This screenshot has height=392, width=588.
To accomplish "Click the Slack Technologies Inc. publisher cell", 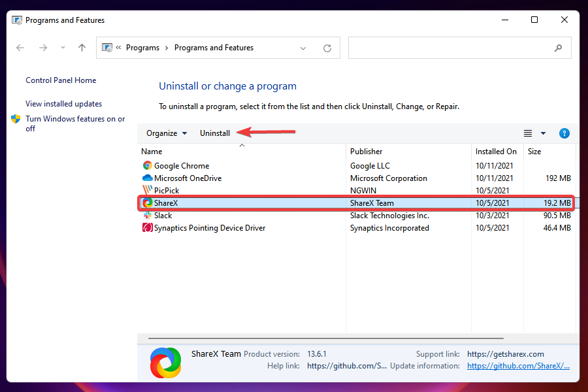I will click(x=389, y=215).
